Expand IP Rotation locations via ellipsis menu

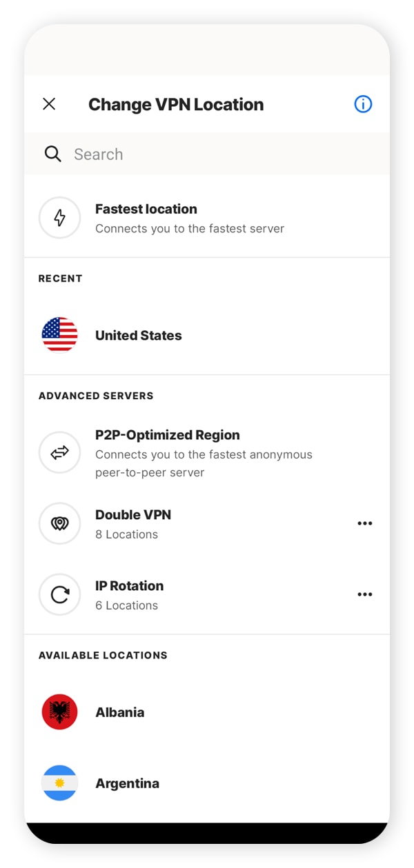click(x=365, y=594)
